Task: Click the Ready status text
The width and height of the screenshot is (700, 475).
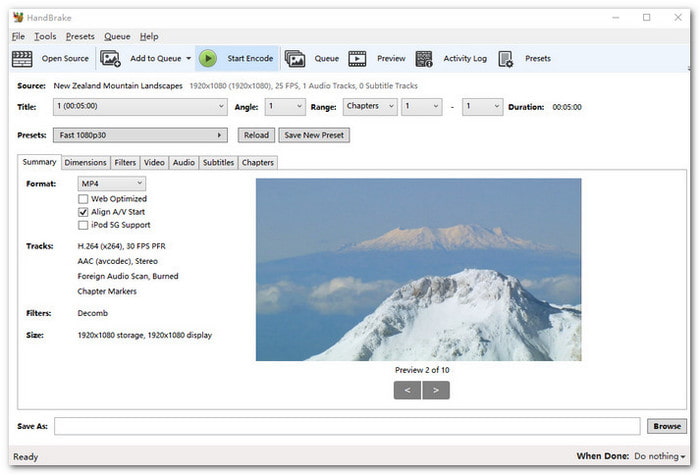Action: click(25, 457)
